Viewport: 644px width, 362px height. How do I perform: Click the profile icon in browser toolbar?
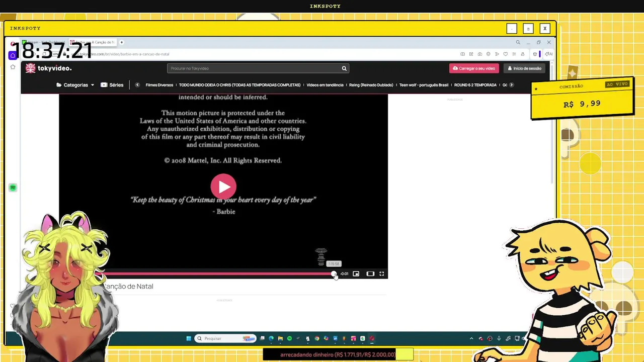pyautogui.click(x=523, y=54)
